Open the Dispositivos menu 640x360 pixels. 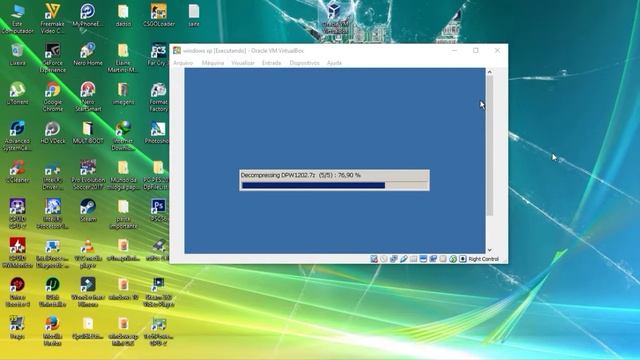pos(304,63)
